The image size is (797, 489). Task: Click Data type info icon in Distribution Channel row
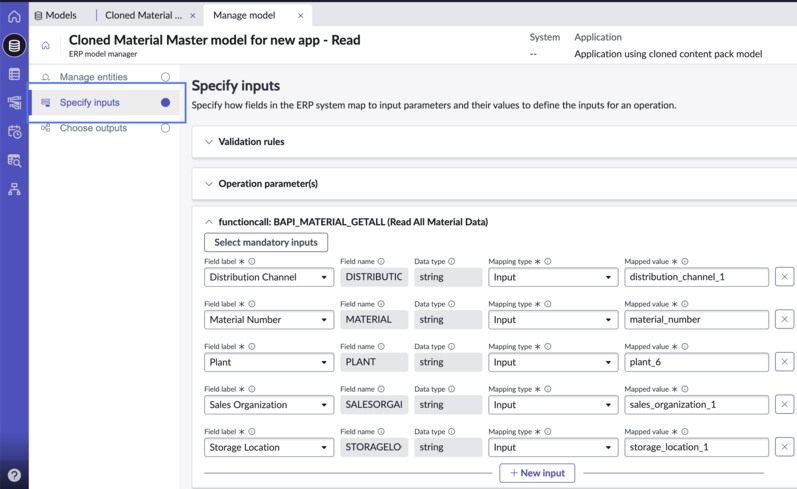pos(451,261)
